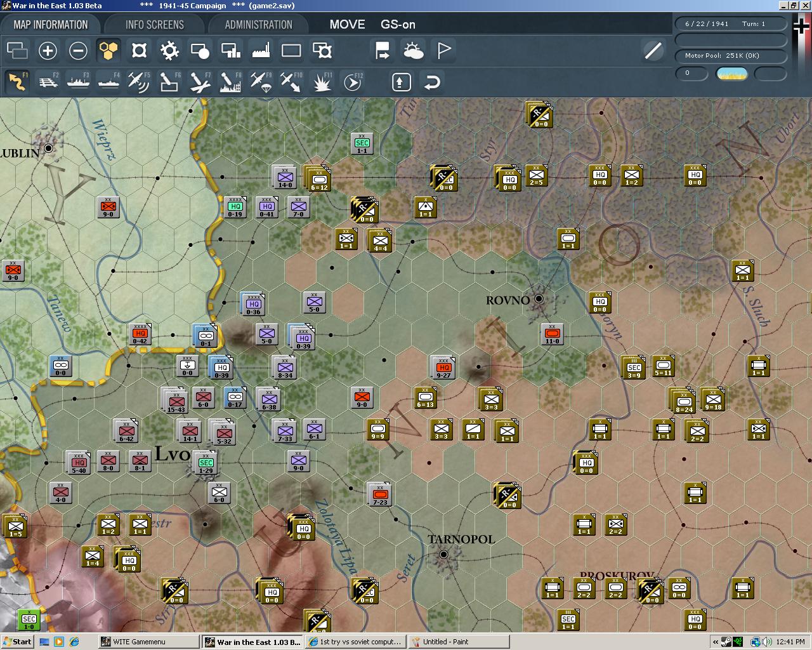Select the green HQ 0-19 counter
The height and width of the screenshot is (650, 812).
[235, 207]
